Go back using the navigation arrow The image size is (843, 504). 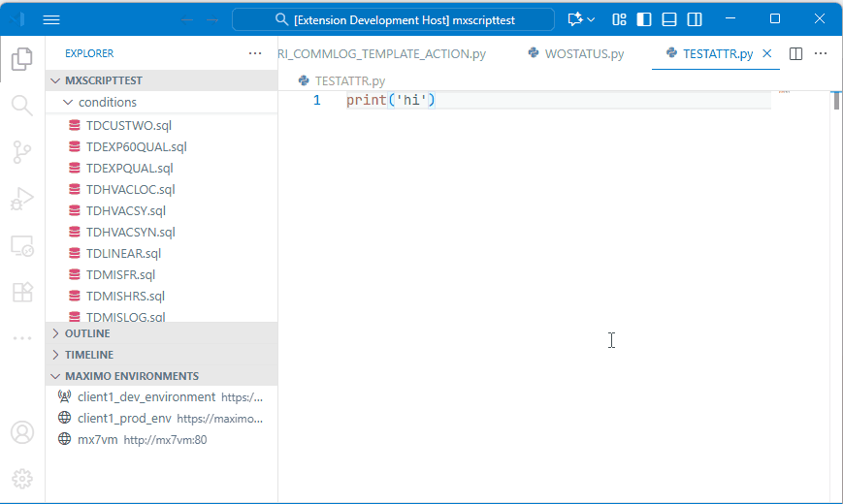click(187, 20)
